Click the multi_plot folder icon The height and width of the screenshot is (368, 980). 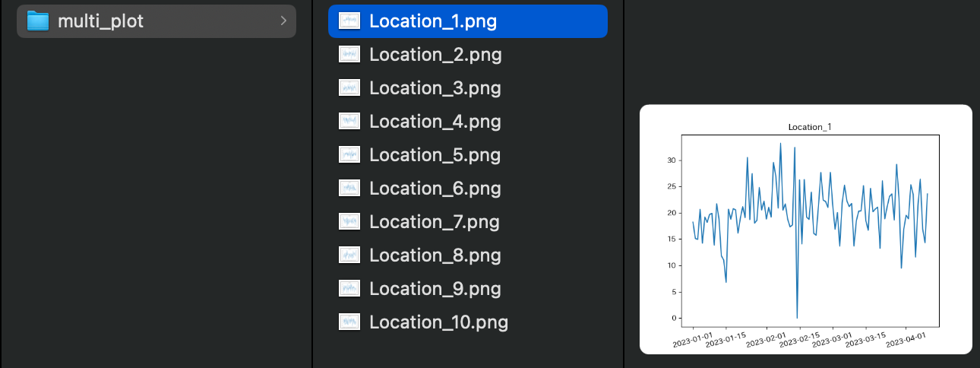[38, 21]
